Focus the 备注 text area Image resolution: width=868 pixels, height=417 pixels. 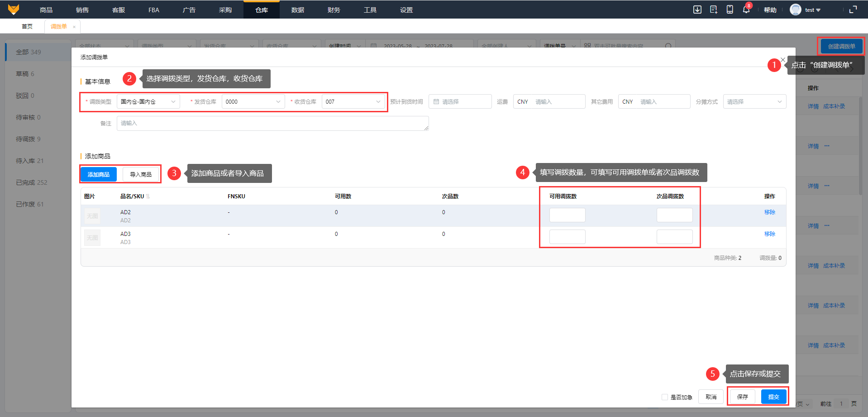(273, 123)
